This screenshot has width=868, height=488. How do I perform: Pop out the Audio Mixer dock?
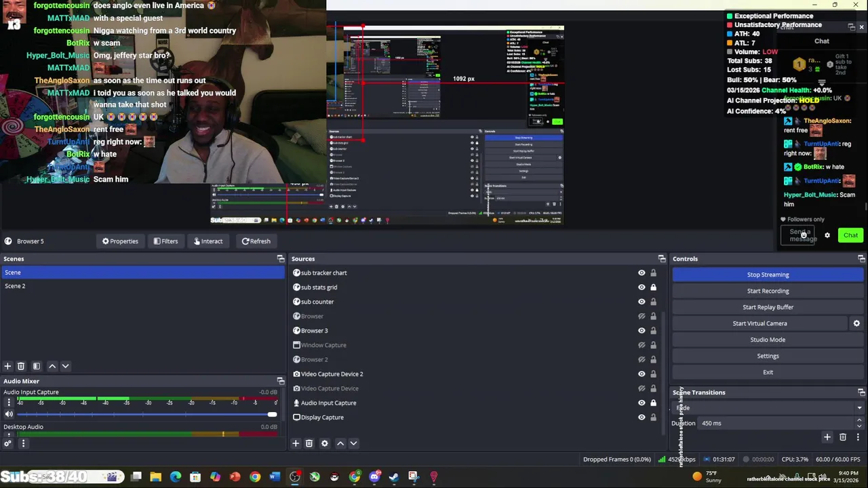[281, 381]
